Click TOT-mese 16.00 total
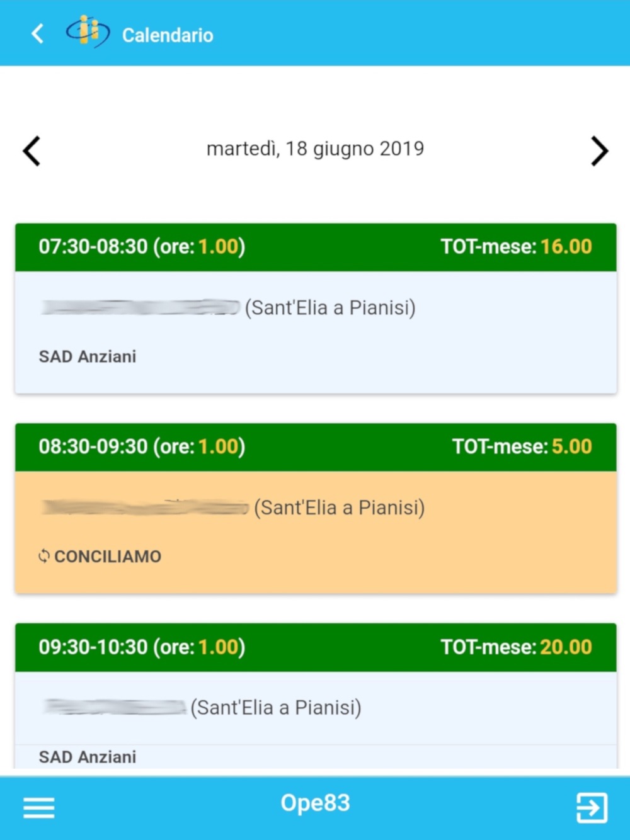Screen dimensions: 630x840 pyautogui.click(x=516, y=247)
